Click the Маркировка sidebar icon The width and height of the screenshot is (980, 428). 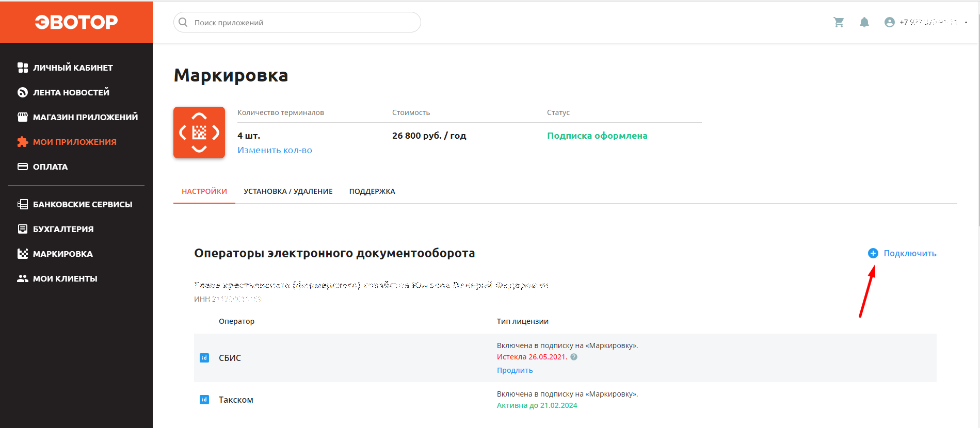(x=23, y=254)
